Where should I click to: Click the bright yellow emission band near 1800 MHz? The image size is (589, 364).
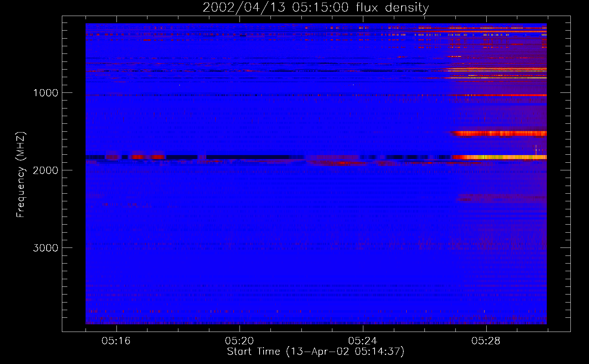[x=499, y=157]
